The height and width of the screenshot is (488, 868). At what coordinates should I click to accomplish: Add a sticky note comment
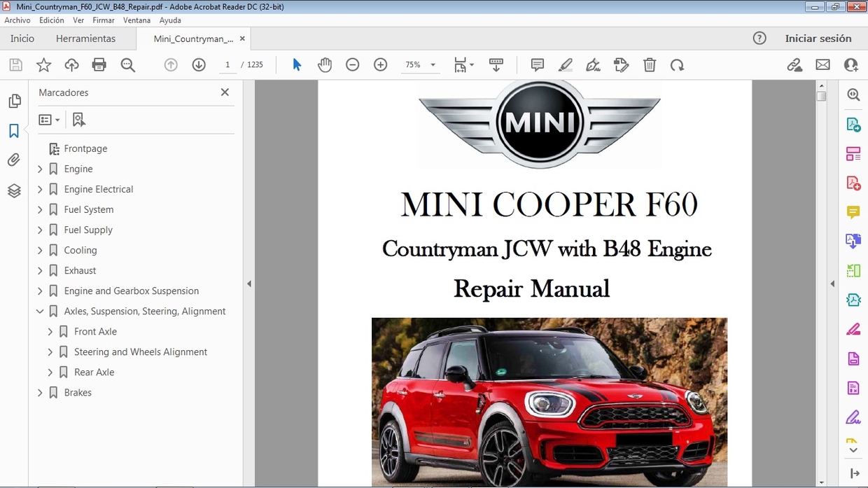[x=537, y=64]
